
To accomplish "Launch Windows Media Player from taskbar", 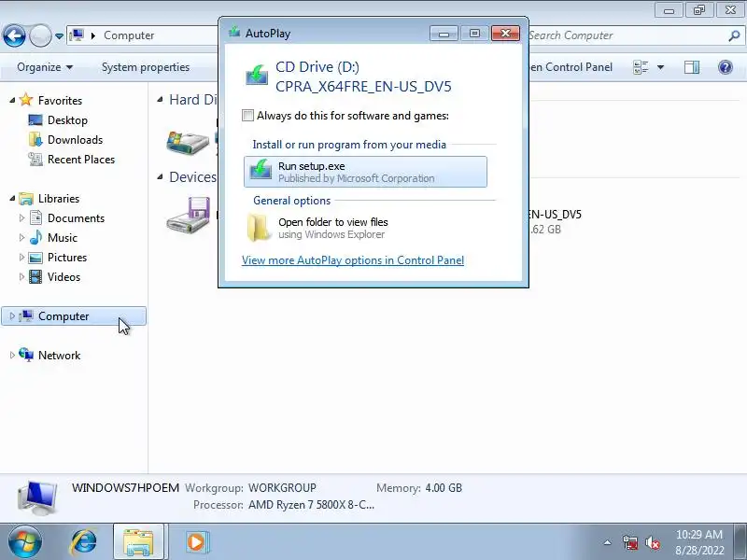I will click(x=196, y=542).
